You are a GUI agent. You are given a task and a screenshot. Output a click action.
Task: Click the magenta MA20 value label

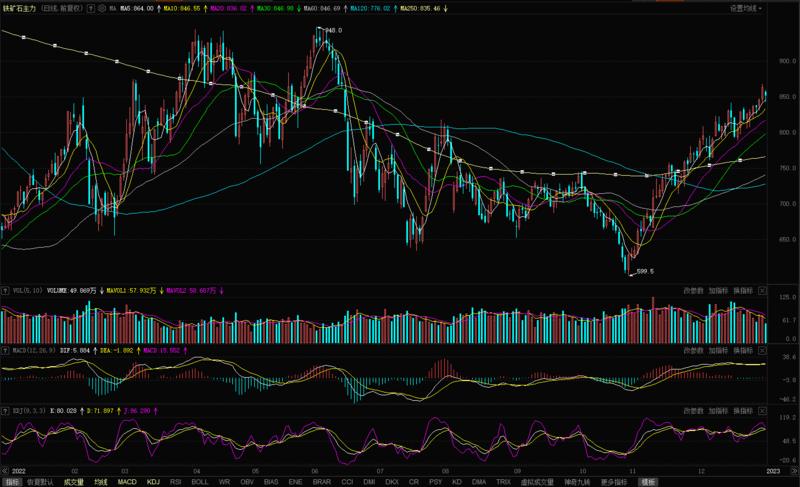tap(228, 9)
